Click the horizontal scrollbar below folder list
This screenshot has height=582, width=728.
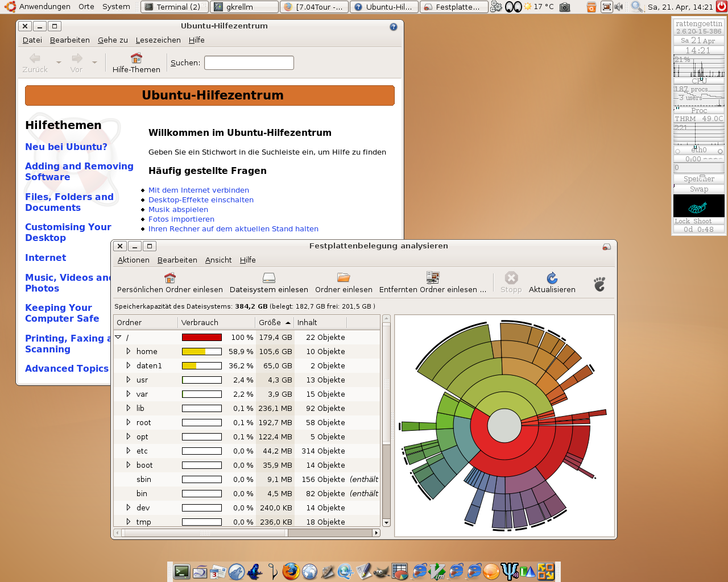(247, 533)
